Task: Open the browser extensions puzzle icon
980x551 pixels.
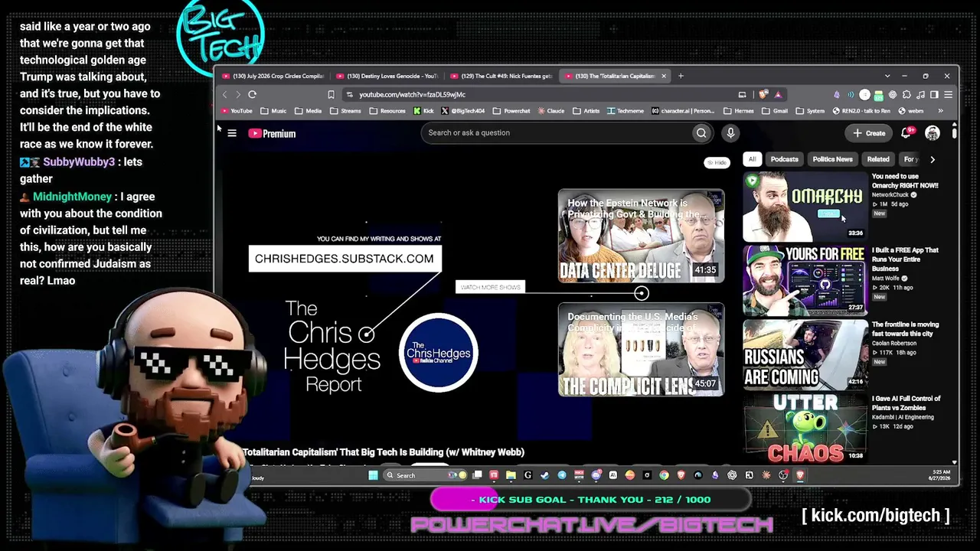Action: [906, 95]
